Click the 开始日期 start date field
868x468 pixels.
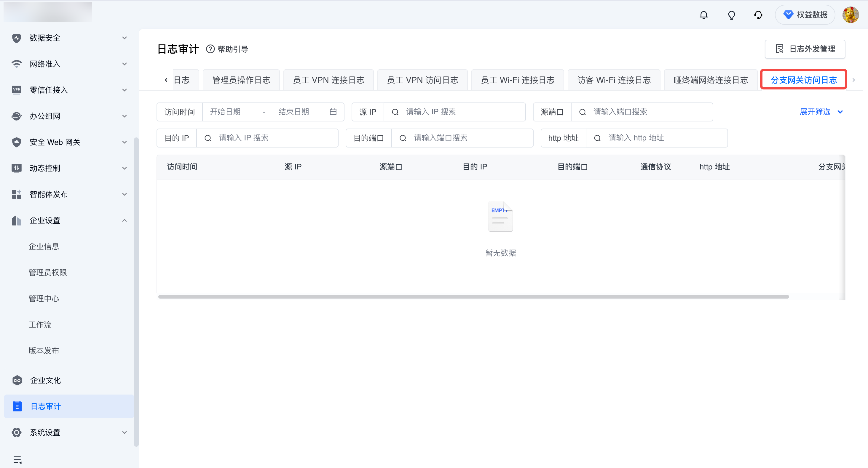click(x=225, y=112)
